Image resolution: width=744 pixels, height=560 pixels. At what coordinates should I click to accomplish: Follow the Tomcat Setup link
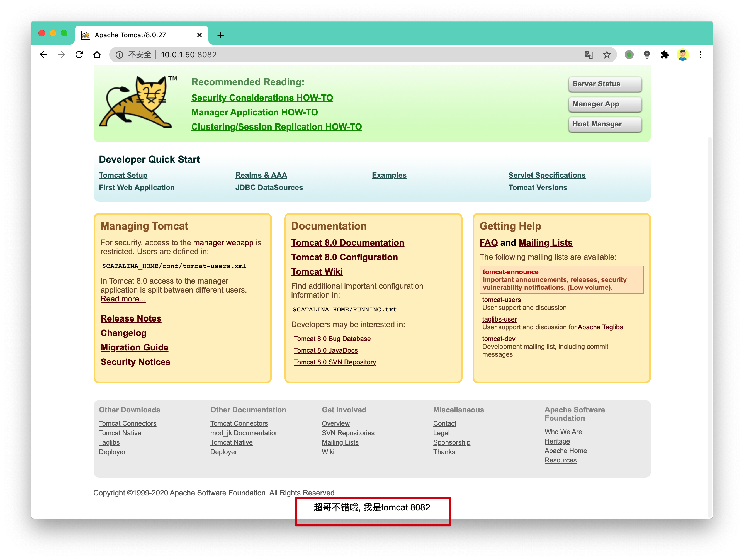coord(123,175)
